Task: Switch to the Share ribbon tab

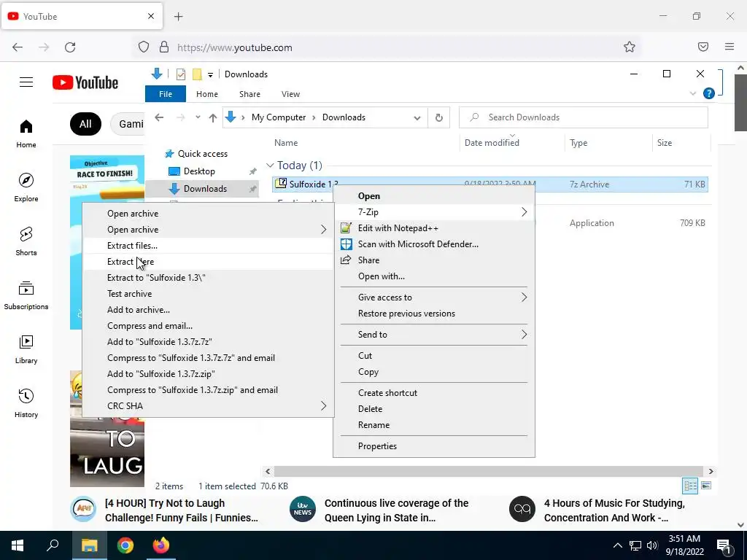Action: [249, 94]
